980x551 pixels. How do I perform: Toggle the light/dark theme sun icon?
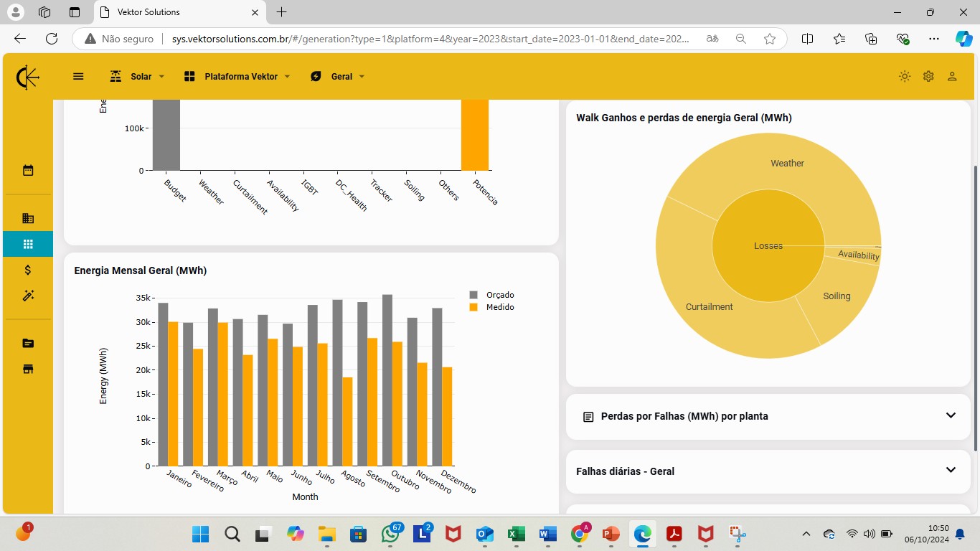tap(905, 76)
